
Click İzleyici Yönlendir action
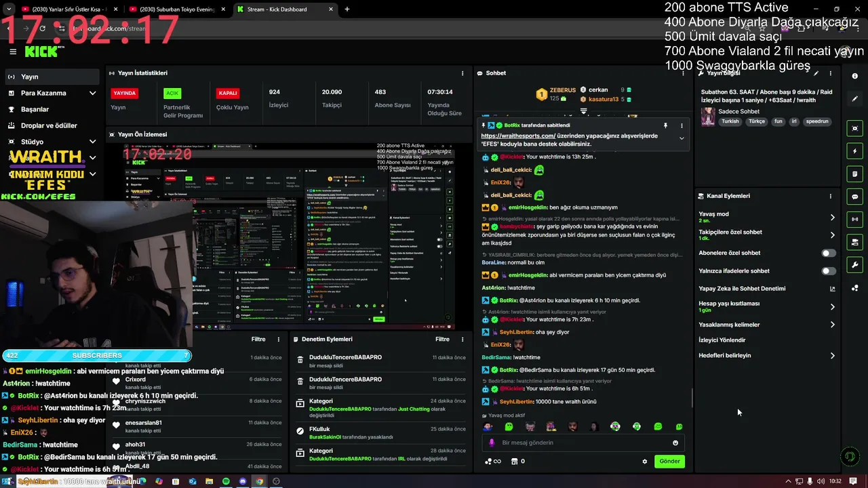(x=722, y=340)
